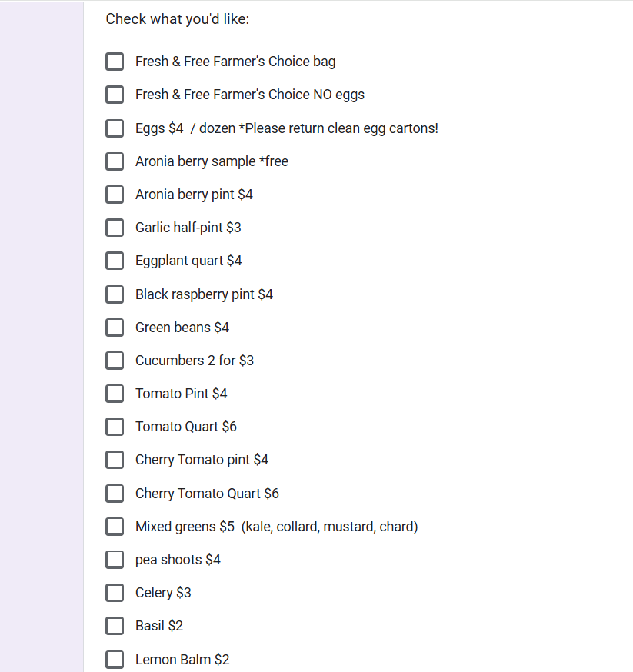The image size is (633, 672).
Task: Select Fresh & Free Farmer's Choice NO eggs
Action: 115,95
